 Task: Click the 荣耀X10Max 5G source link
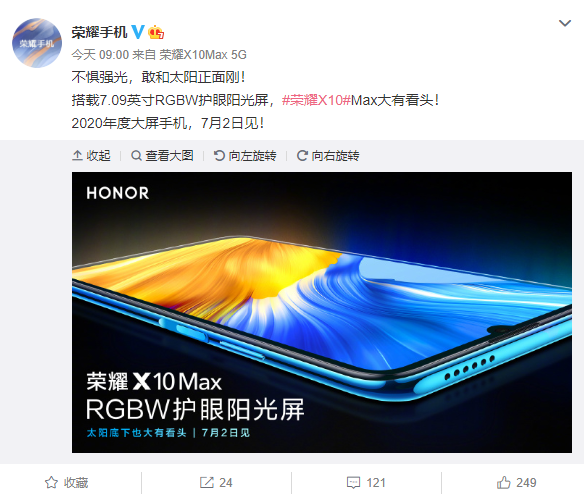(x=203, y=55)
